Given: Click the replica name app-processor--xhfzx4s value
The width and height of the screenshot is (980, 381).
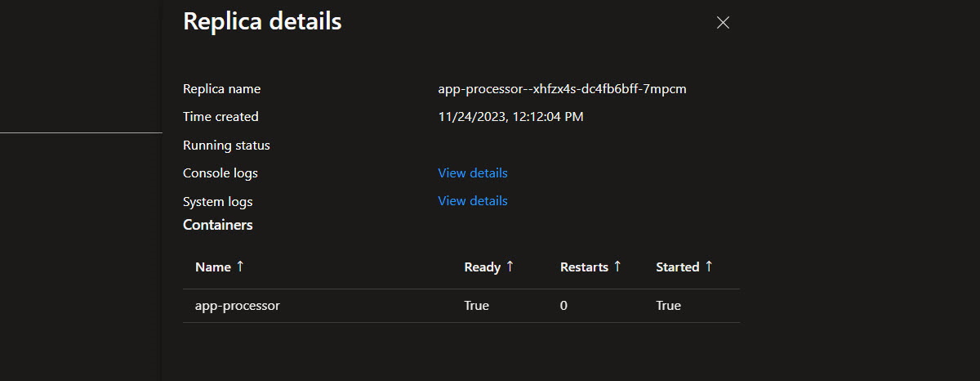Looking at the screenshot, I should tap(562, 89).
